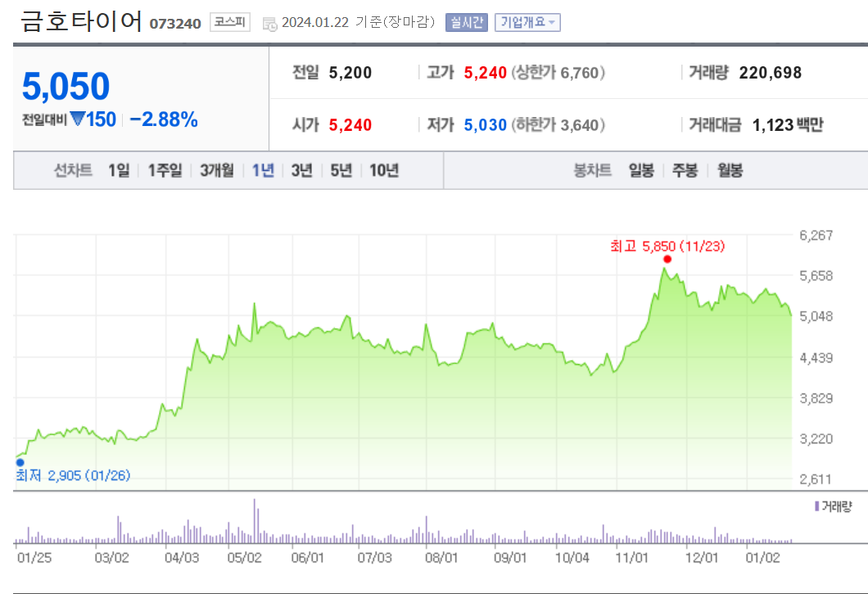The height and width of the screenshot is (594, 868).
Task: Click the 06/01 x-axis date label
Action: (x=308, y=557)
